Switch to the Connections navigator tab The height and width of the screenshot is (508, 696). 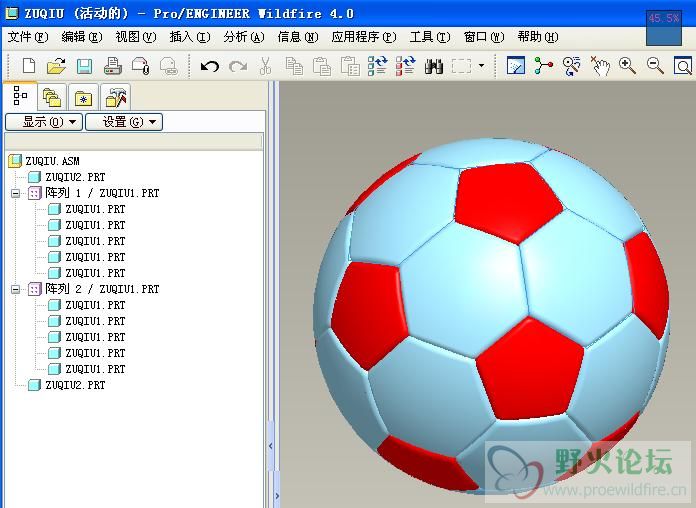click(x=115, y=97)
